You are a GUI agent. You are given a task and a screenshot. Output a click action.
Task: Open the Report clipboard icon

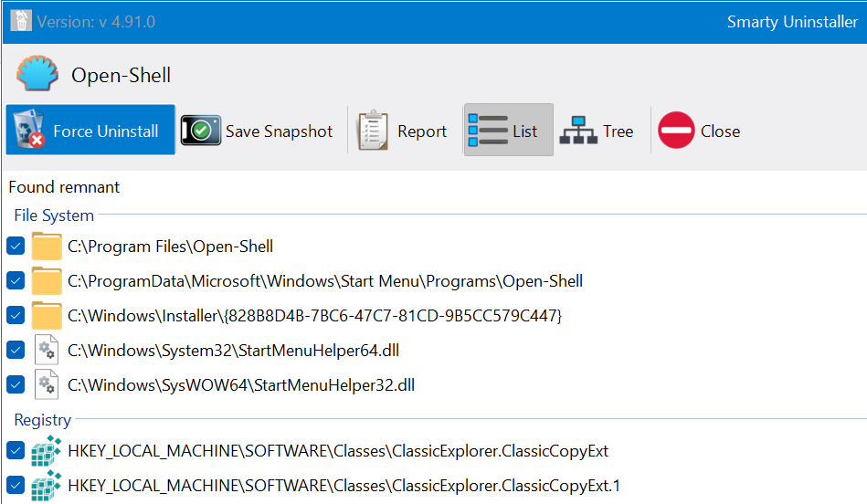tap(373, 131)
